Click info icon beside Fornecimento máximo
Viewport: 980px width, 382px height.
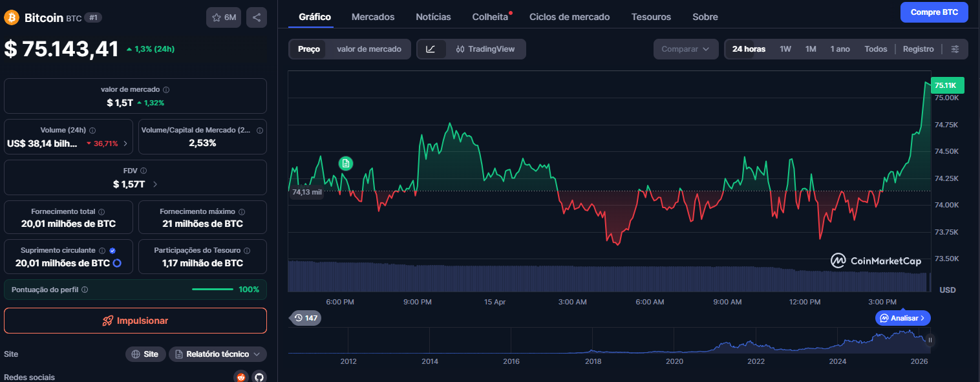tap(242, 211)
